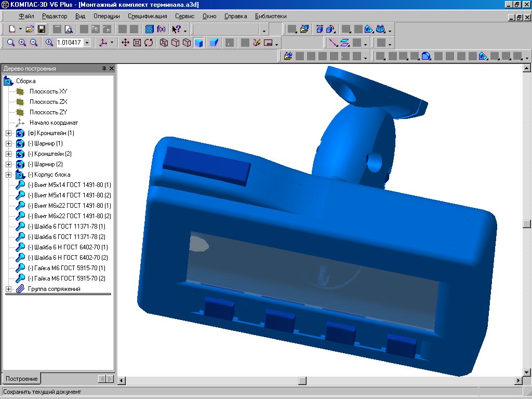The height and width of the screenshot is (399, 532).
Task: Select the Pan view tool
Action: (125, 43)
